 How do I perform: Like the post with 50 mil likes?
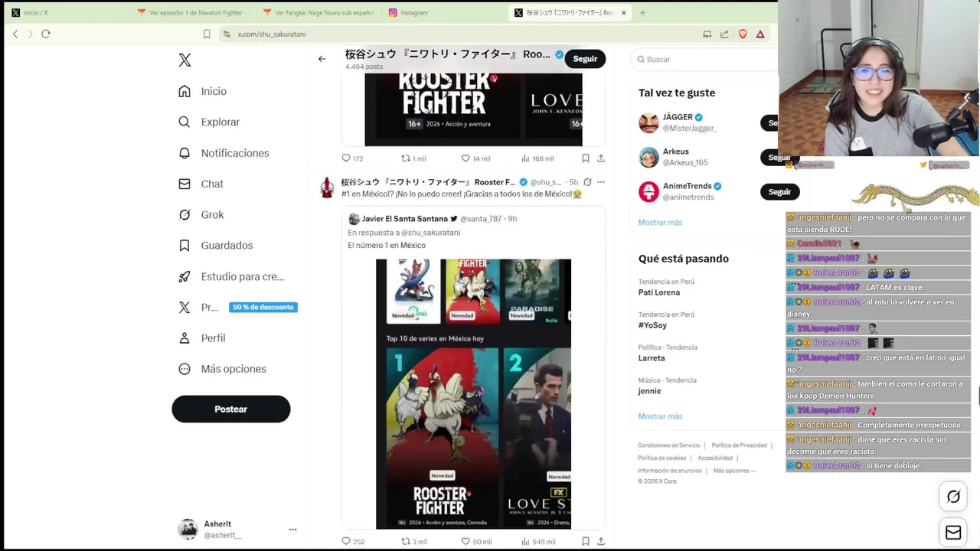point(475,541)
